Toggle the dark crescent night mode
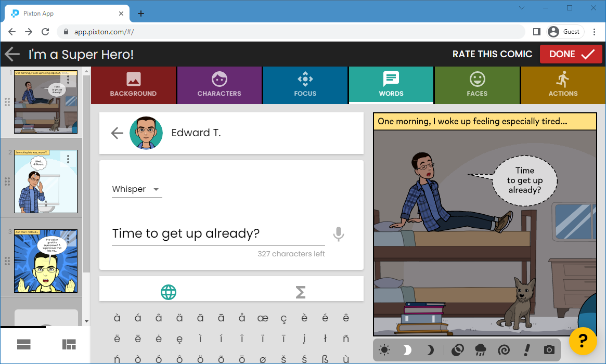Image resolution: width=606 pixels, height=364 pixels. 430,350
